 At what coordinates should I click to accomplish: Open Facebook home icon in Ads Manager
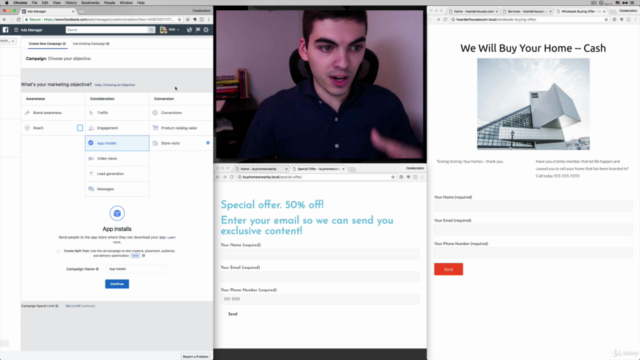pyautogui.click(x=5, y=30)
